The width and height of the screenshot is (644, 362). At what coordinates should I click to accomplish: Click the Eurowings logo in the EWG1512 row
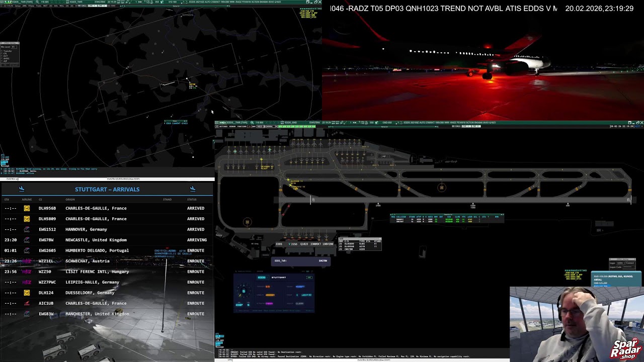click(x=27, y=229)
